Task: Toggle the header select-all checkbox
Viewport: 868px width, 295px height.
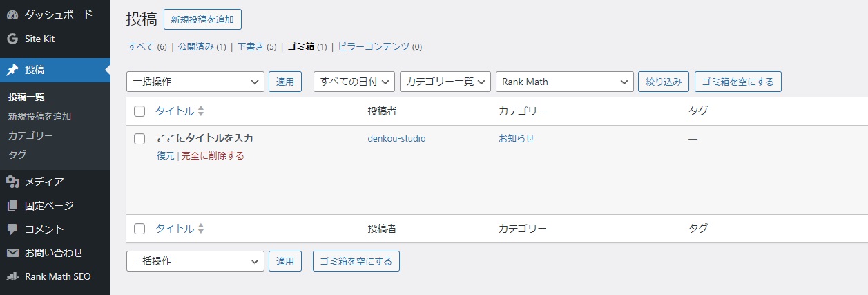Action: 139,111
